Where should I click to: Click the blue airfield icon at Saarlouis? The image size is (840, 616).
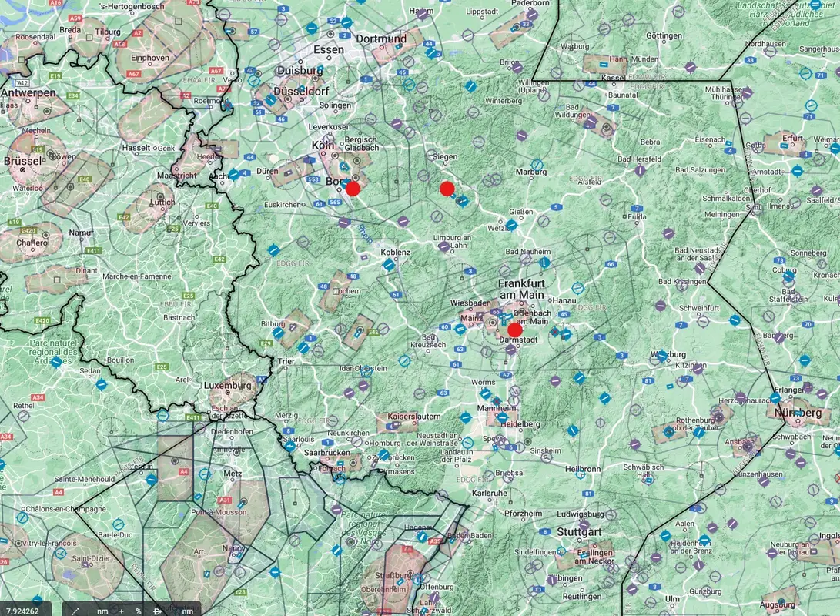click(289, 445)
